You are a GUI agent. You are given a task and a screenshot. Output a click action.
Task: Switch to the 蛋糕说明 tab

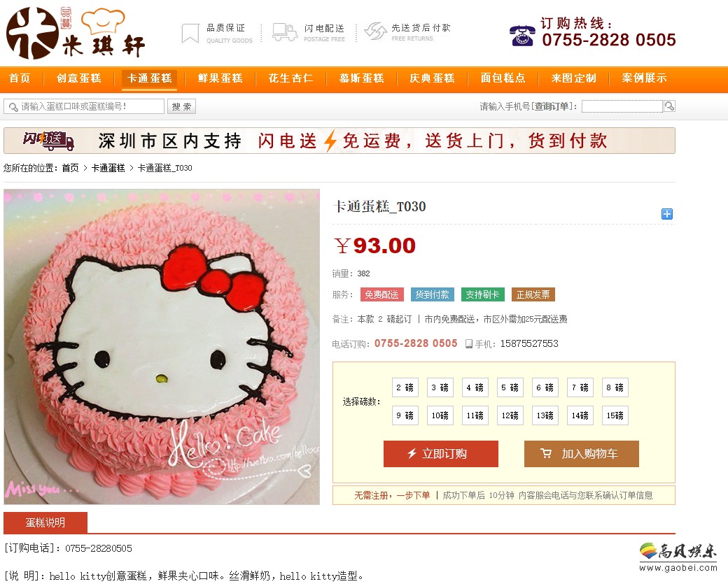pos(45,522)
